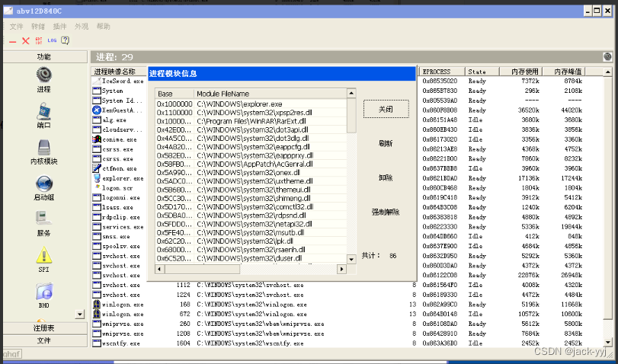The height and width of the screenshot is (364, 618).
Task: Open the 服务 services icon
Action: [x=43, y=219]
